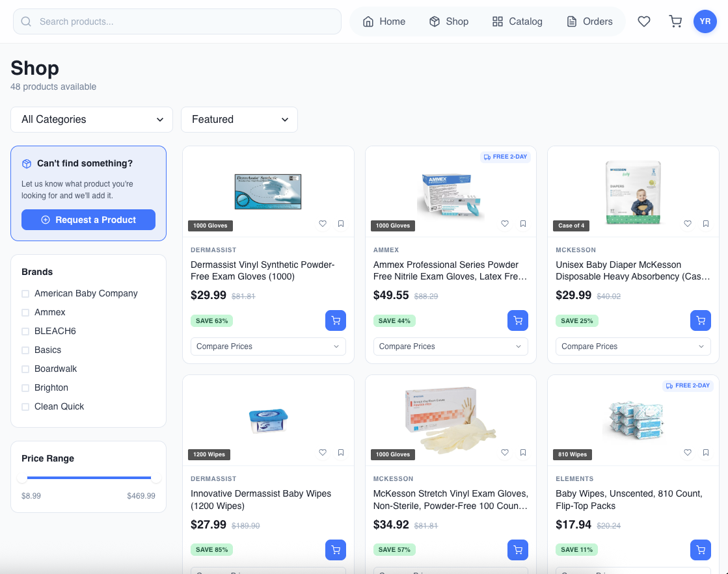Bookmark the Ammex Nitrile Gloves product
The image size is (728, 574).
pos(523,224)
